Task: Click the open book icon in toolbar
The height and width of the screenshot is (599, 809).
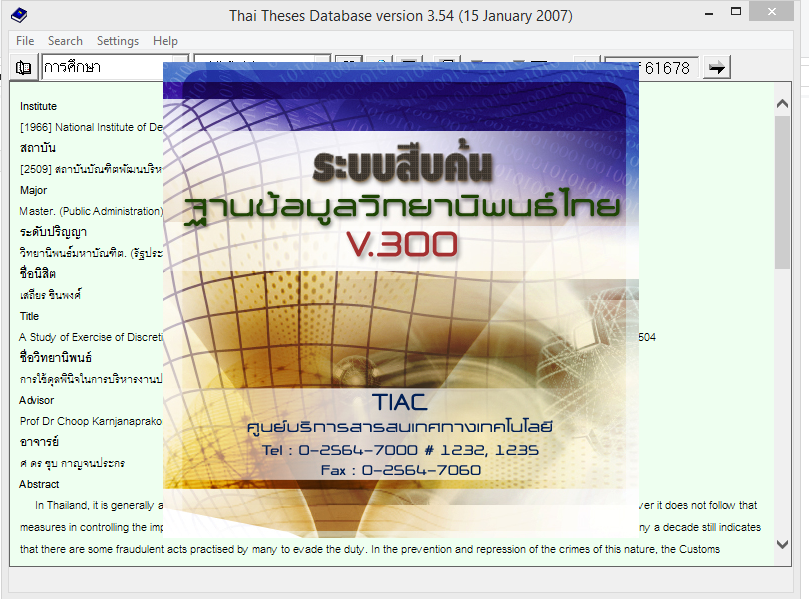Action: coord(23,68)
